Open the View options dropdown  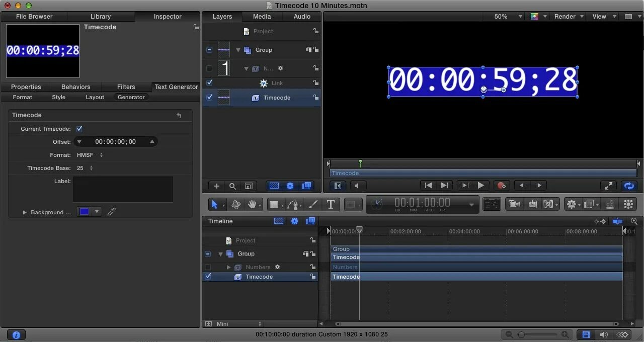[604, 17]
